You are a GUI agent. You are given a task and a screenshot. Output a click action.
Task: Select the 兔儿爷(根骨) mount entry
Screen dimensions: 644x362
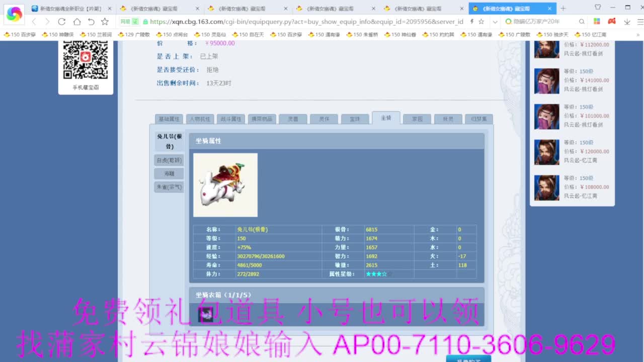click(170, 141)
